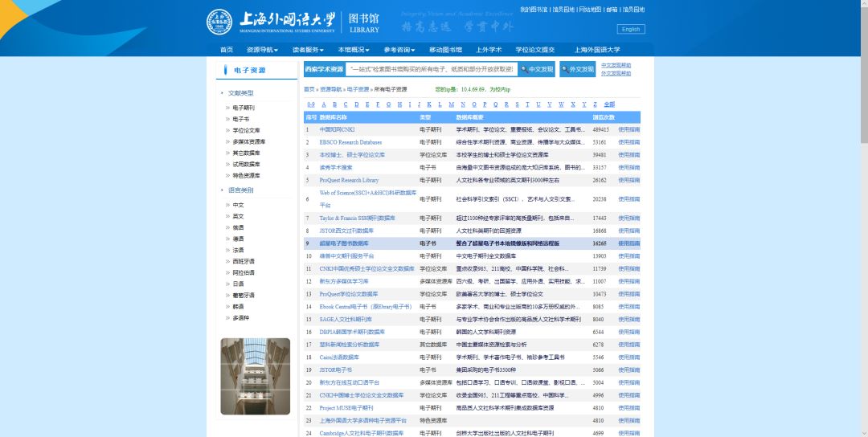
Task: Click the 数据库名称 column header
Action: tap(334, 117)
